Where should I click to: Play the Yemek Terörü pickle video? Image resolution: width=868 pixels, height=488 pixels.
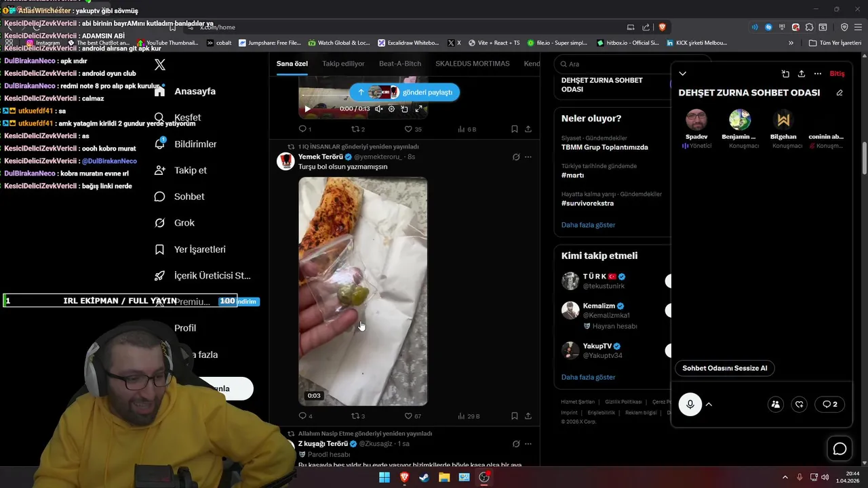pyautogui.click(x=363, y=291)
